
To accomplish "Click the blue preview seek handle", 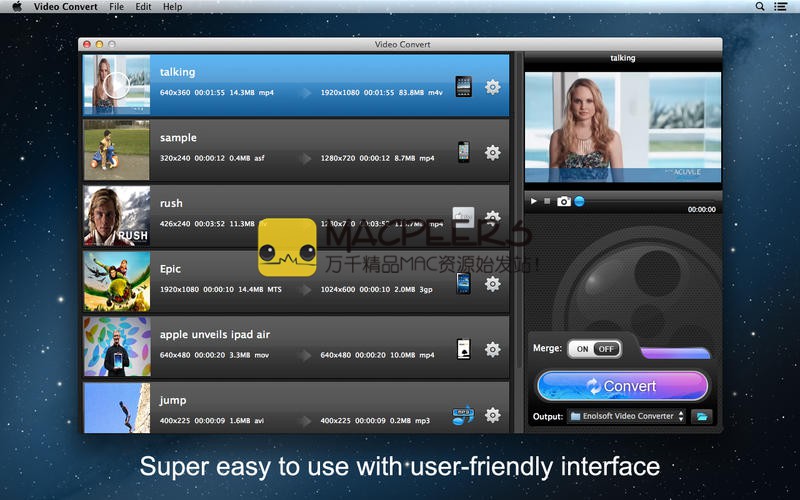I will pyautogui.click(x=579, y=202).
